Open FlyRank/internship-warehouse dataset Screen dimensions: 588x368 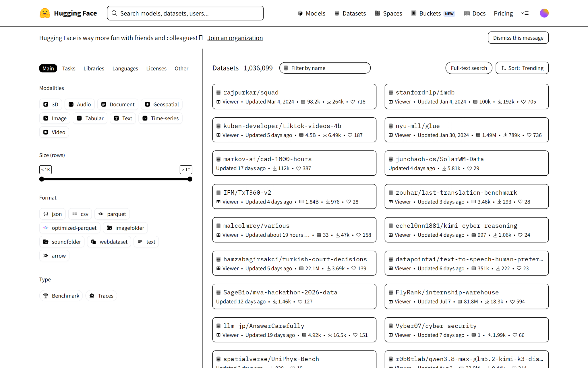coord(467,296)
